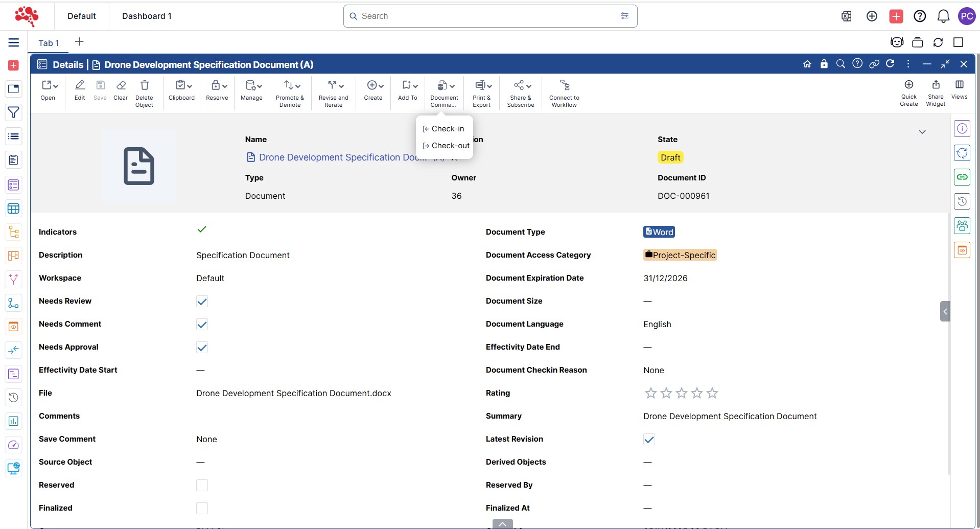Uncheck the Needs Review checkbox
The width and height of the screenshot is (980, 529).
202,302
